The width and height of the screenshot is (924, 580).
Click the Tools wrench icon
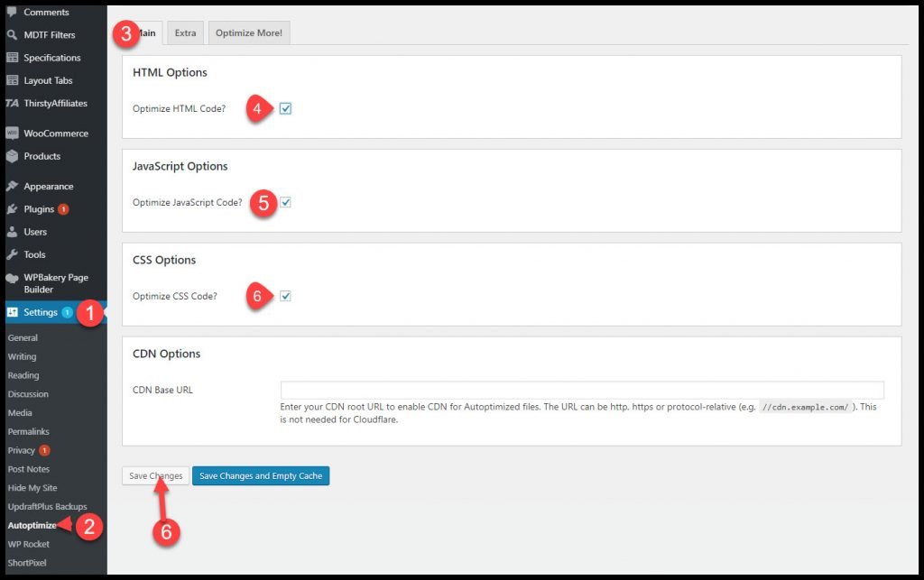[12, 254]
